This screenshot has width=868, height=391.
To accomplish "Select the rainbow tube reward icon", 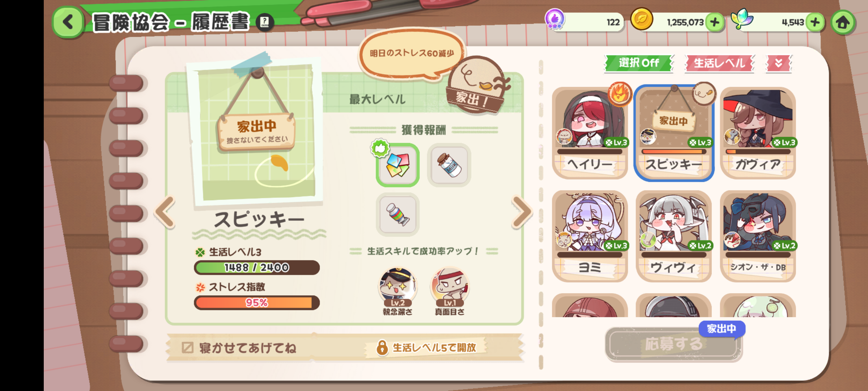I will (x=397, y=214).
